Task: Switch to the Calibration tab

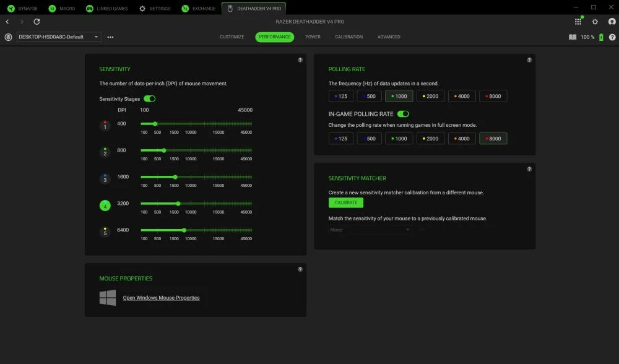Action: click(x=349, y=37)
